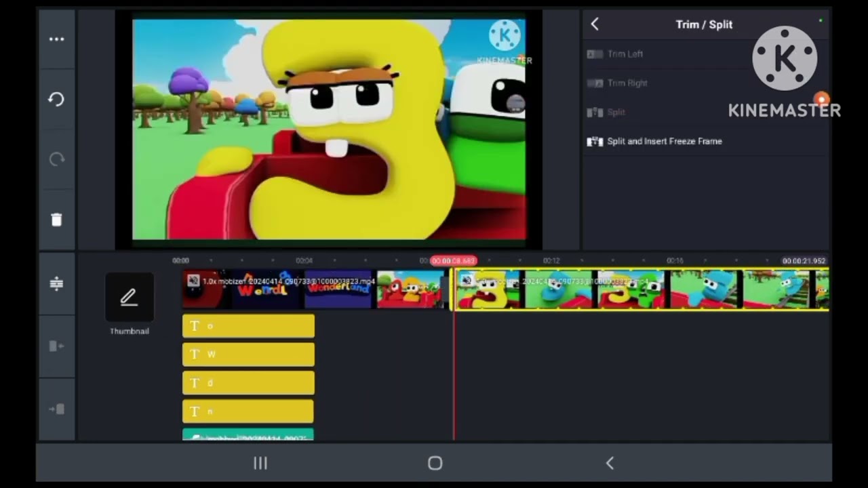This screenshot has width=868, height=488.
Task: Select the yellow-outlined clip on timeline
Action: tap(641, 289)
